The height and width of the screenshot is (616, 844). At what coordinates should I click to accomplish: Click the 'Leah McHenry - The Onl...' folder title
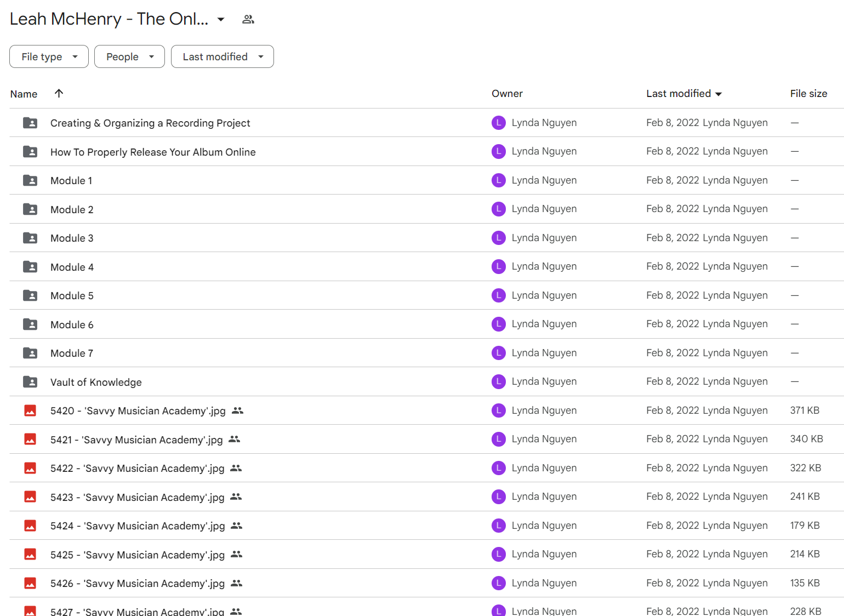(x=109, y=19)
